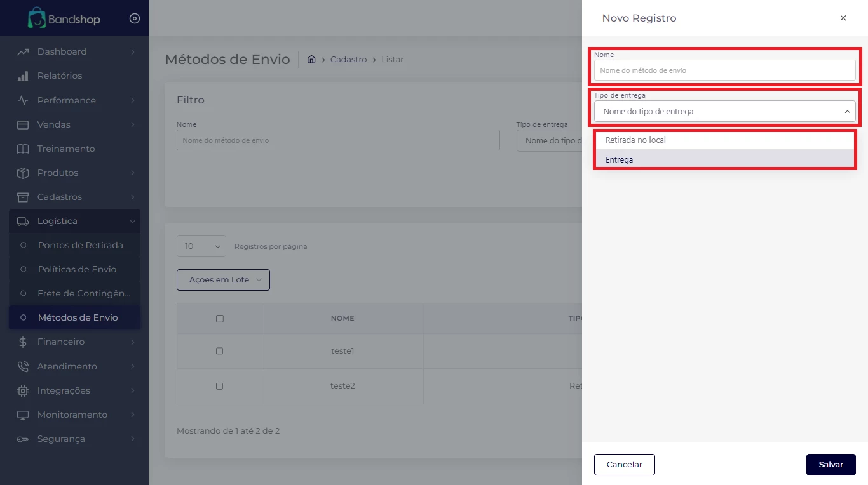Toggle the sidebar pin circle icon
The image size is (868, 485).
pos(134,19)
